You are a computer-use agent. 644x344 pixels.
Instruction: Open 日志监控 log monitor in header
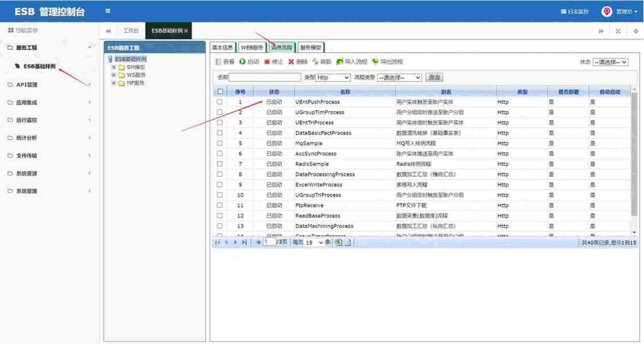click(575, 12)
